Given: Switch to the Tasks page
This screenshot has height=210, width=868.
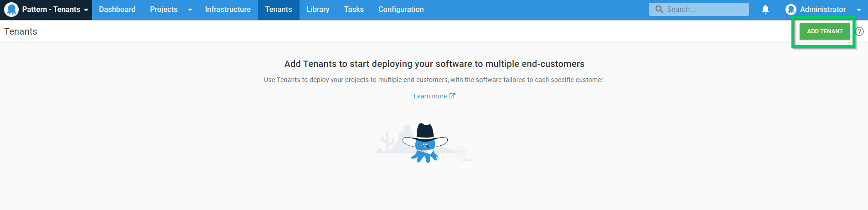Looking at the screenshot, I should (x=354, y=10).
